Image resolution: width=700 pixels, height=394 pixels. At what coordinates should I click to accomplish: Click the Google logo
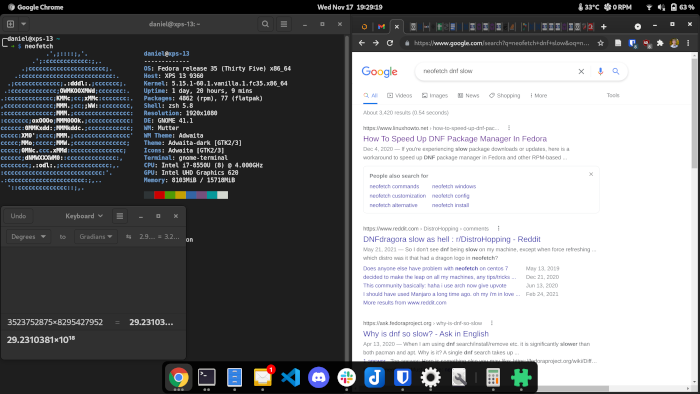(379, 71)
